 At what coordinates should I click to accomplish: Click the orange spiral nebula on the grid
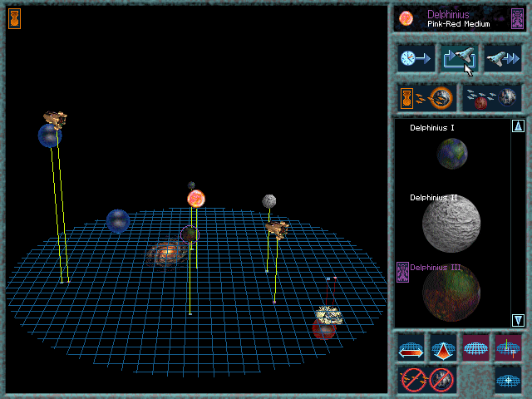166,253
